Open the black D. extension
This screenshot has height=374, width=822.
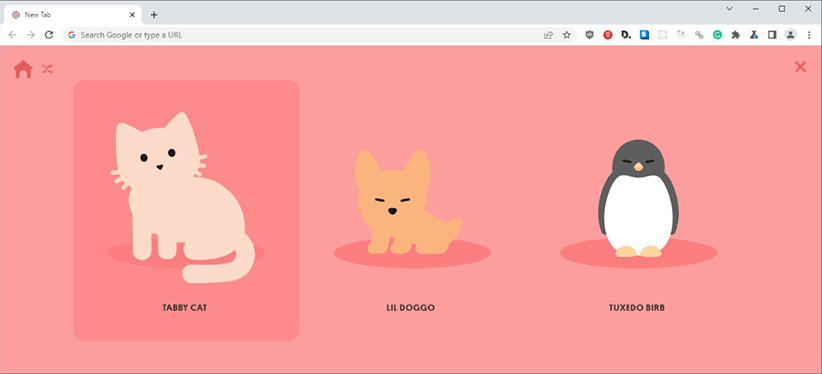[626, 35]
